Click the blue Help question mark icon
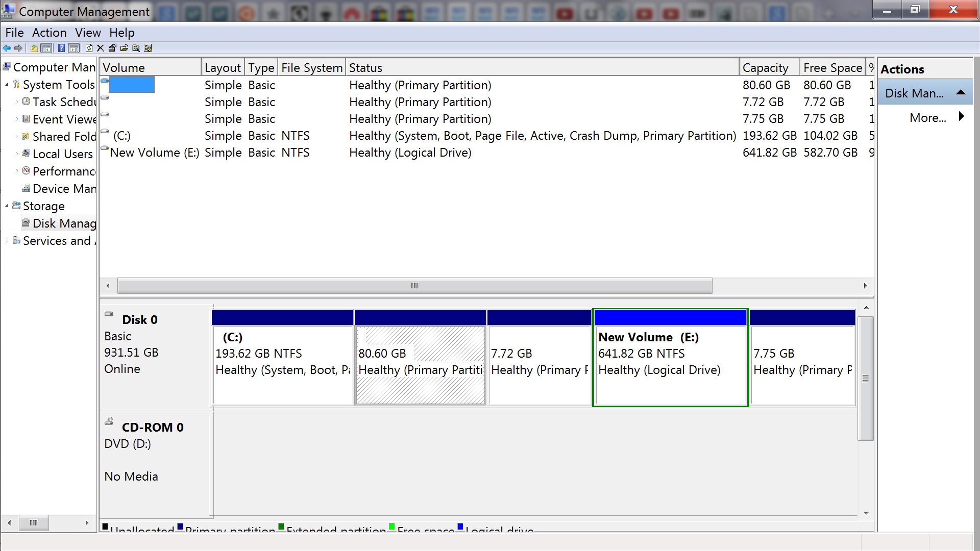Screen dimensions: 980x551 61,48
